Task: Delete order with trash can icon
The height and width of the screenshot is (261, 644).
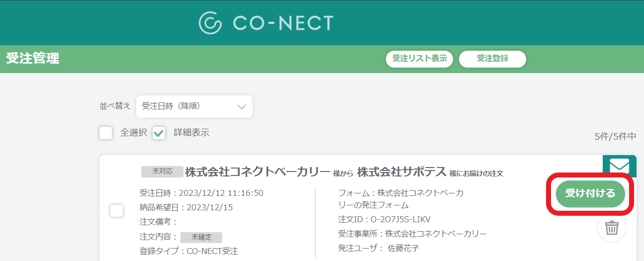Action: 612,228
